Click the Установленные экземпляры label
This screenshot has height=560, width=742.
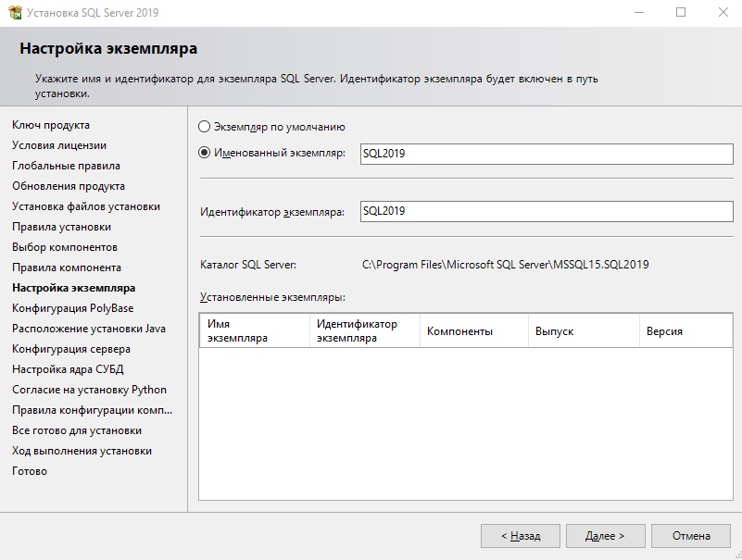pyautogui.click(x=272, y=297)
